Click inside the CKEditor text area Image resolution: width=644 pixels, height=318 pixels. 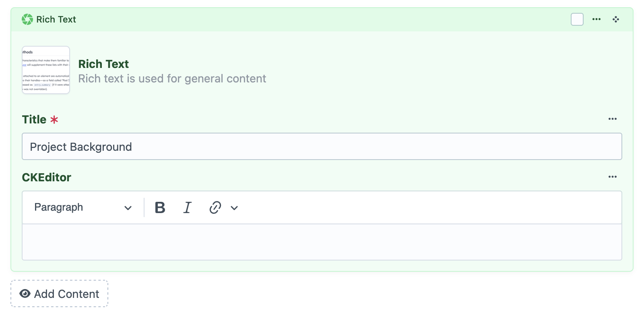tap(322, 242)
